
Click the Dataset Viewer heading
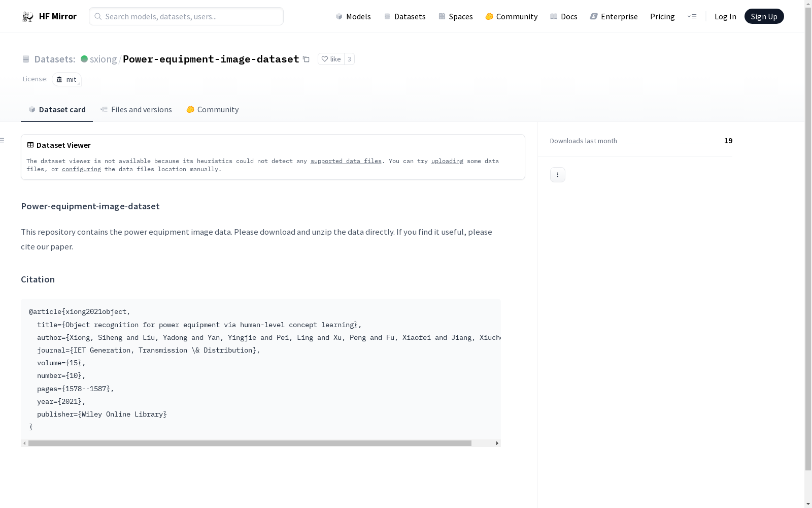(63, 145)
